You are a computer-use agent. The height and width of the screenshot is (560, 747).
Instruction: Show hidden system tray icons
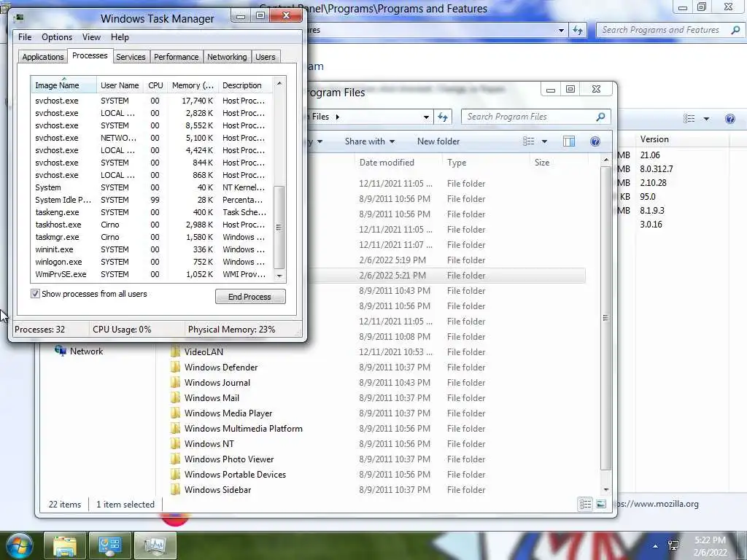pos(656,545)
